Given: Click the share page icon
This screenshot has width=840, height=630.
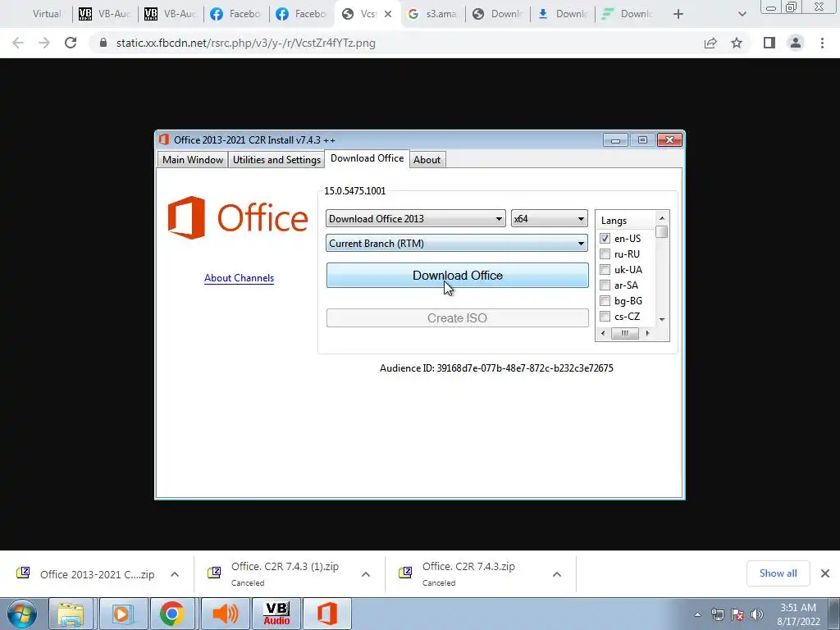Looking at the screenshot, I should point(710,43).
